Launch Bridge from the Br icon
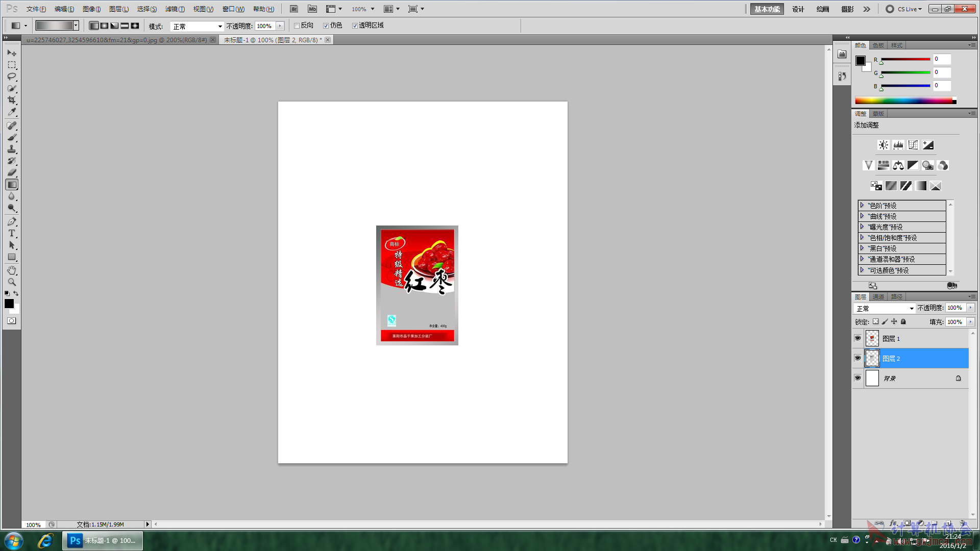This screenshot has height=551, width=980. click(x=294, y=9)
